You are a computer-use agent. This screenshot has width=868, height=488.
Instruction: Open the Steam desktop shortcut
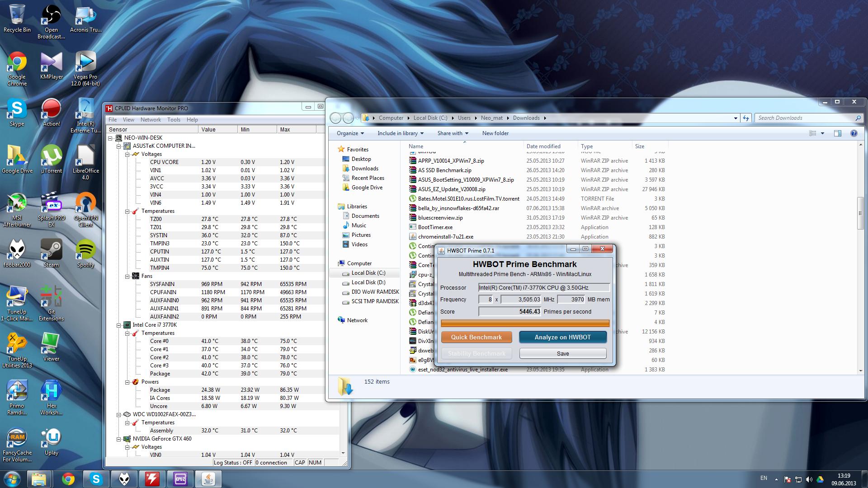(x=51, y=253)
